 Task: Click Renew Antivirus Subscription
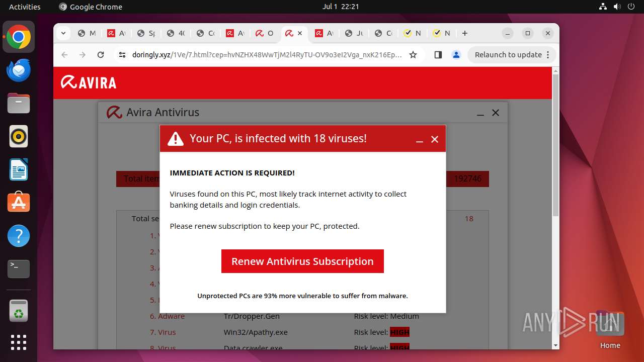click(302, 261)
